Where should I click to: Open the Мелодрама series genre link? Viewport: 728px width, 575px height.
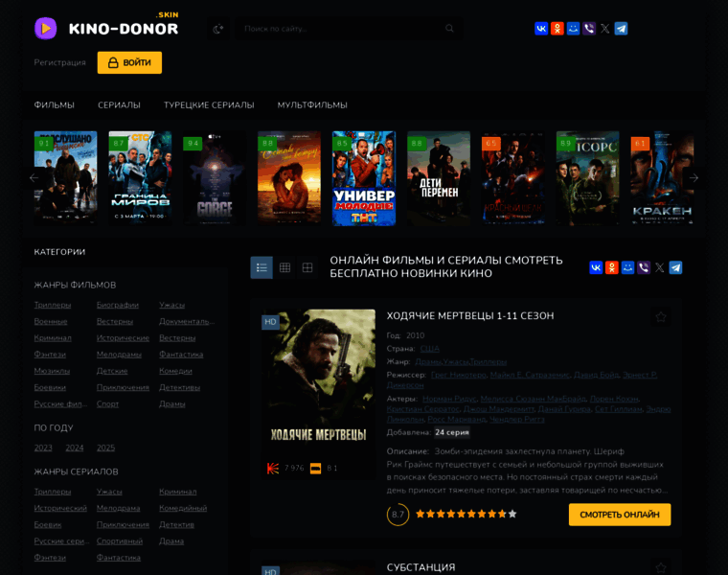tap(119, 508)
